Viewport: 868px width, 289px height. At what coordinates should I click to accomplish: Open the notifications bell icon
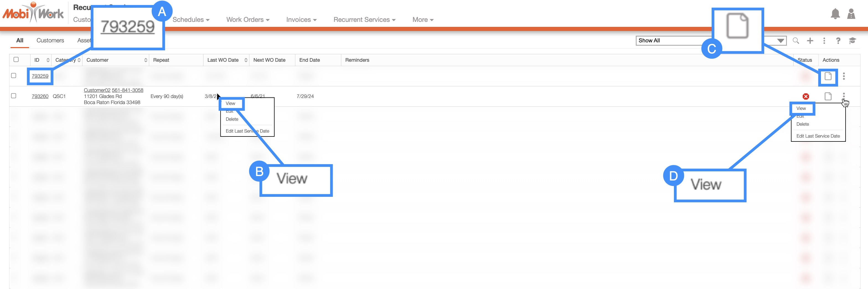(x=835, y=14)
